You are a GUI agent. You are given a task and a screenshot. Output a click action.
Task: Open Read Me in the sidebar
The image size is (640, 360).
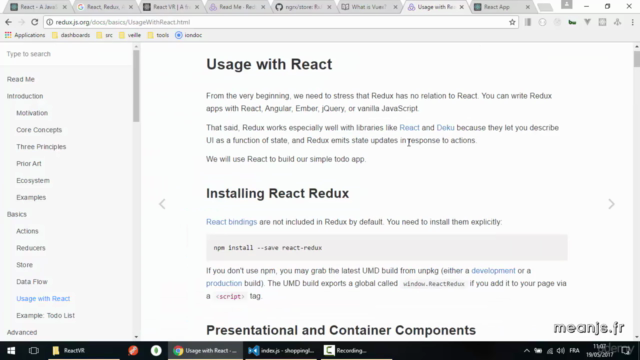(x=21, y=79)
